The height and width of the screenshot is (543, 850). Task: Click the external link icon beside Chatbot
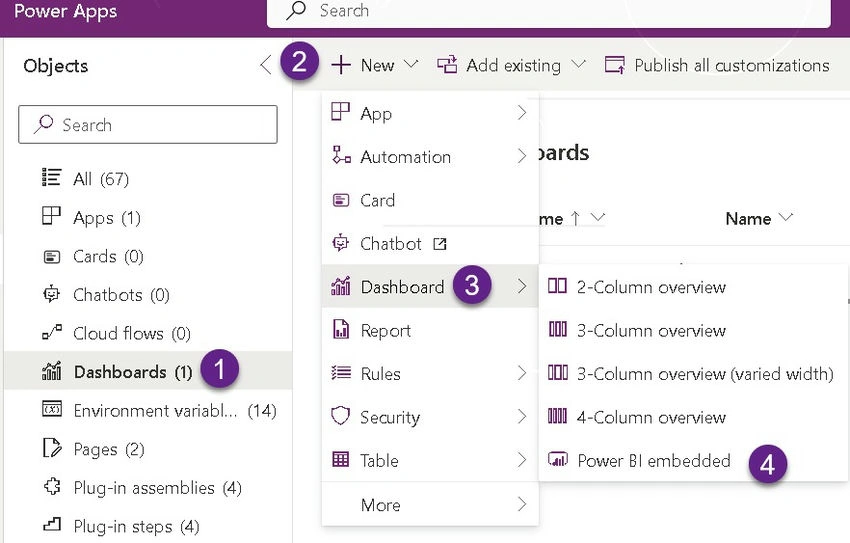tap(440, 244)
